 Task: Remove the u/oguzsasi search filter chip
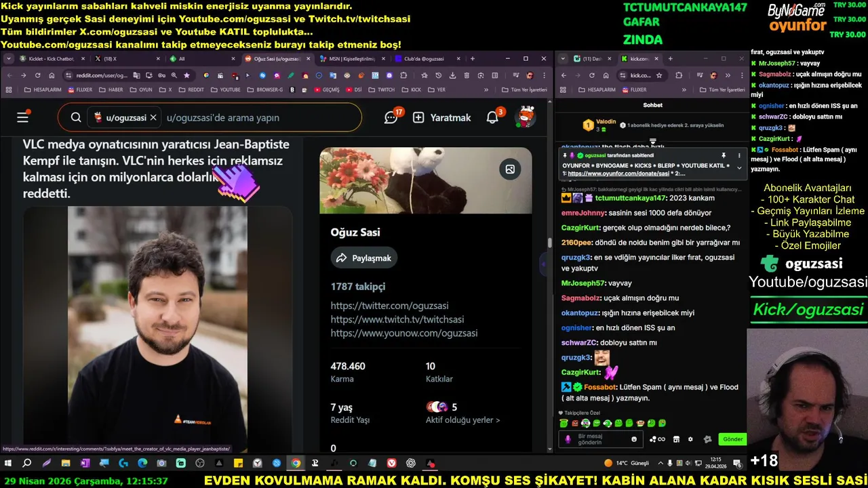click(x=153, y=117)
